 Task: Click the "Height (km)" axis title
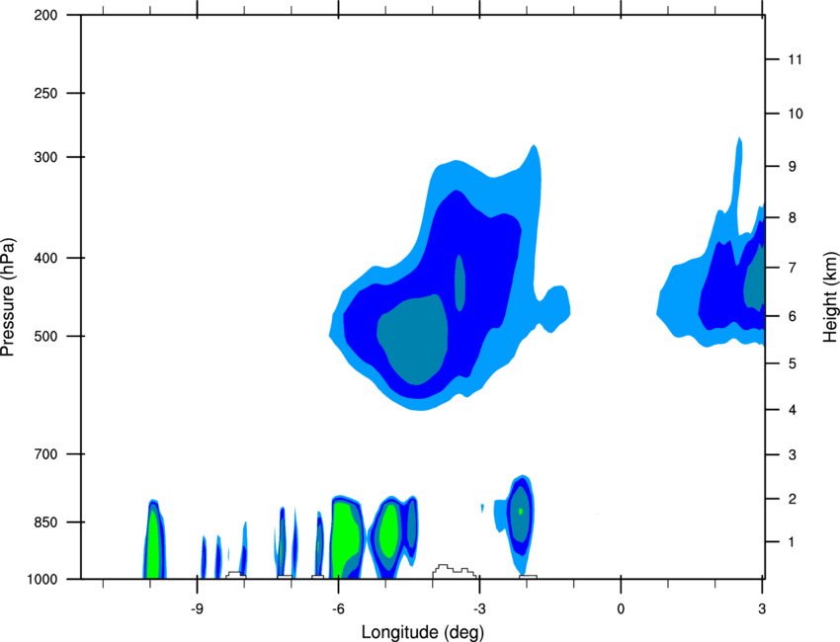(x=830, y=296)
